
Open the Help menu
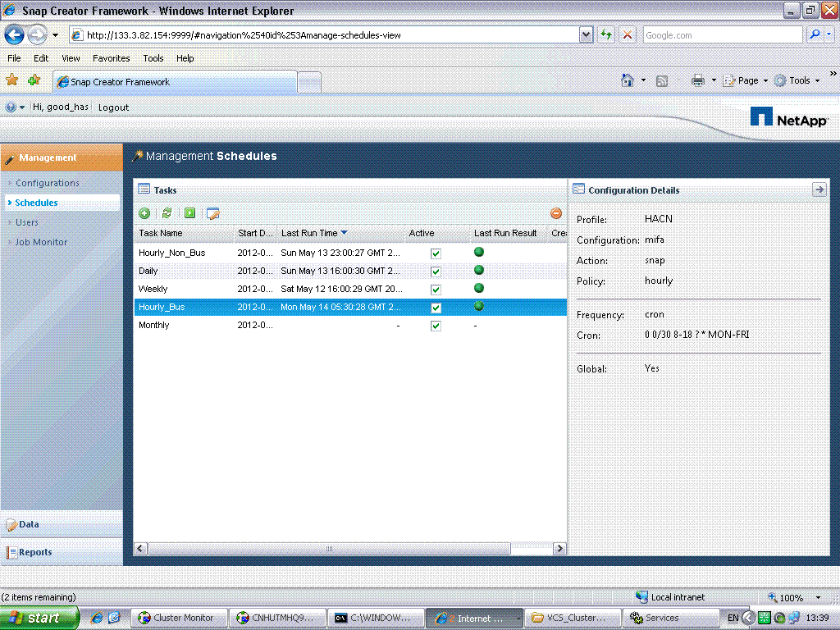[185, 58]
